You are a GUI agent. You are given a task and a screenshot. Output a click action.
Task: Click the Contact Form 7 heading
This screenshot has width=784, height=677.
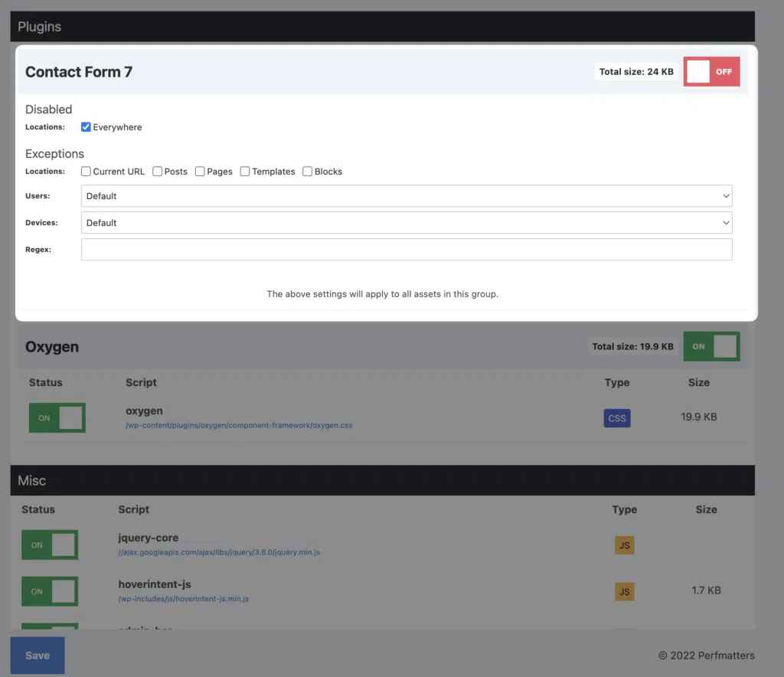(79, 72)
